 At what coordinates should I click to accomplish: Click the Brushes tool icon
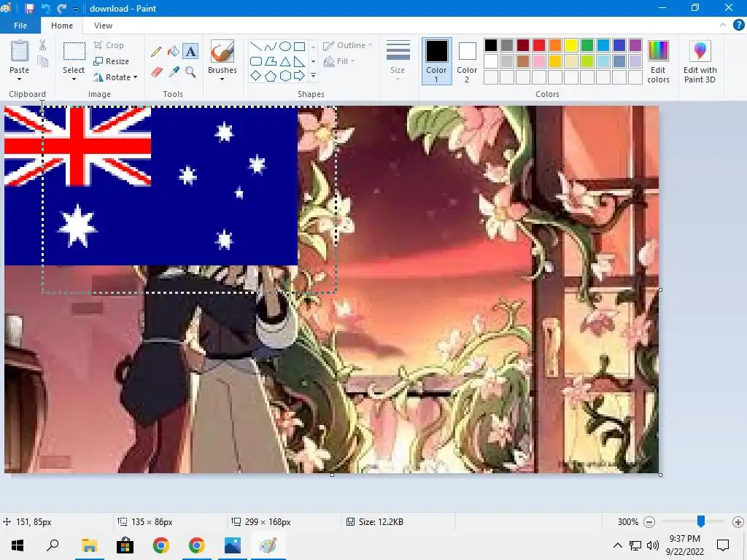[222, 51]
